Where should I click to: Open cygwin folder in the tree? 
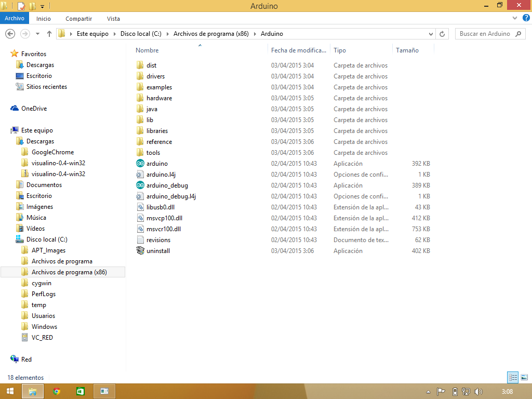(x=42, y=283)
